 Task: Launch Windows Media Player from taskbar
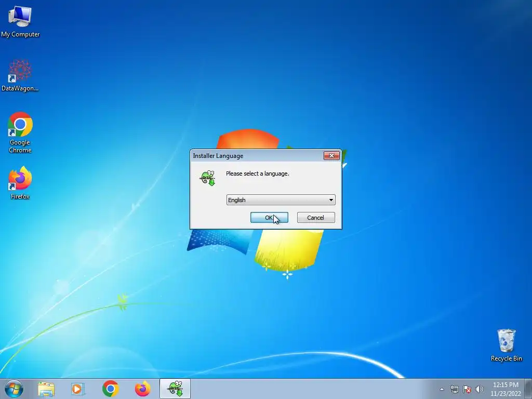click(78, 389)
